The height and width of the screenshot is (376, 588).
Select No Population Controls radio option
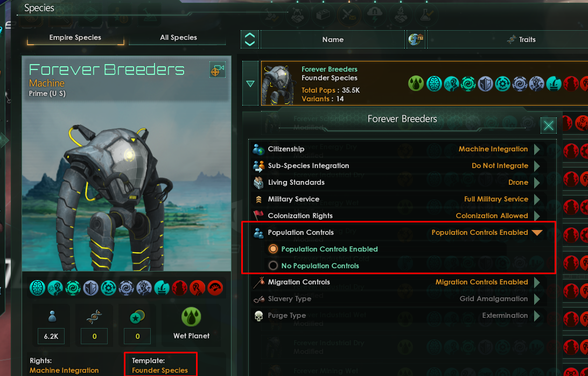coord(273,266)
